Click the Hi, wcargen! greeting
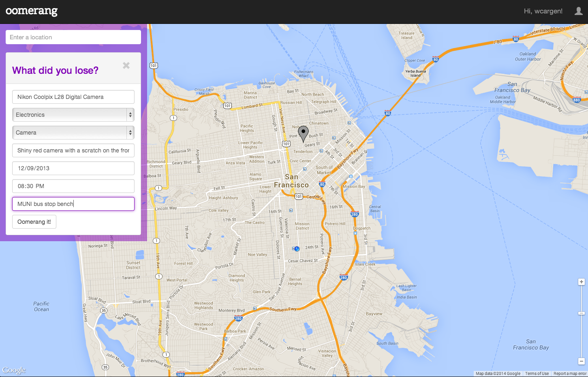The image size is (588, 377). [543, 11]
